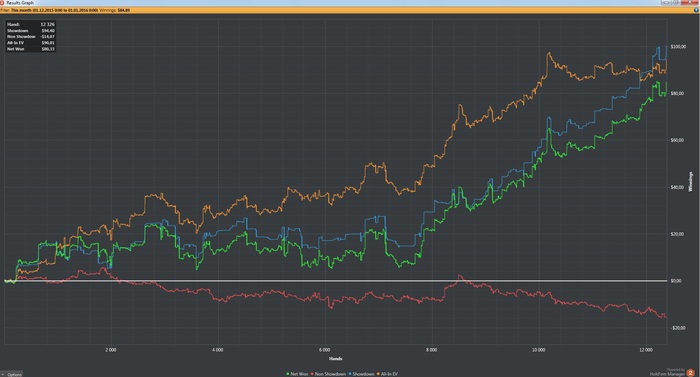Click the filter text in orange bar
700x377 pixels.
pyautogui.click(x=66, y=10)
